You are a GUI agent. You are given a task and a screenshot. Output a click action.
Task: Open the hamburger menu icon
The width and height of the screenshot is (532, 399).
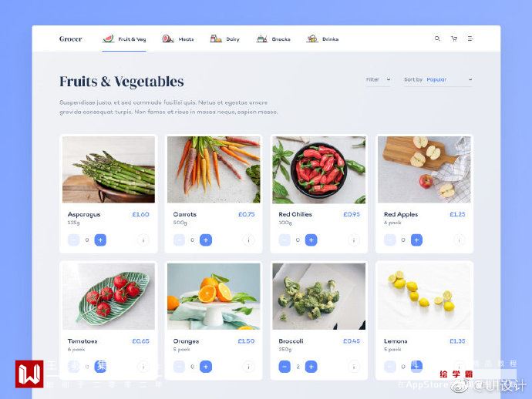(x=470, y=39)
